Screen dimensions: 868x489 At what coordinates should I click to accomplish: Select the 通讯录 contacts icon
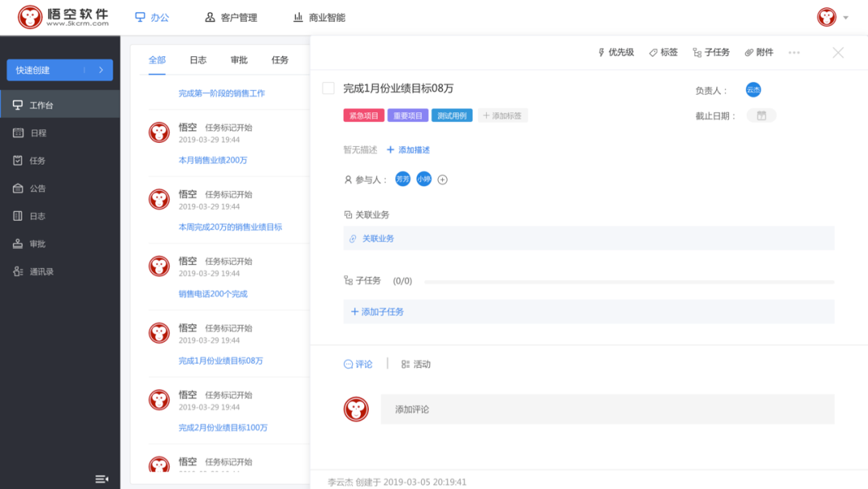[x=16, y=271]
